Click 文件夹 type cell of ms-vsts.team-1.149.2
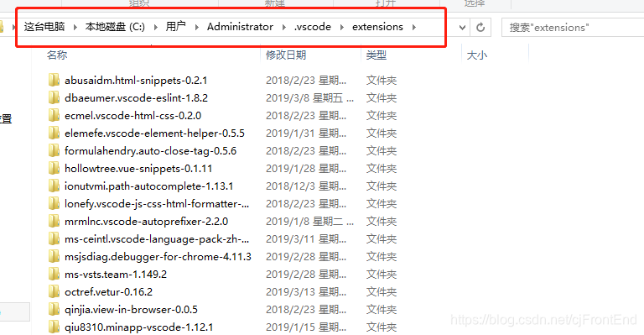Viewport: 644px width, 335px height. click(382, 275)
